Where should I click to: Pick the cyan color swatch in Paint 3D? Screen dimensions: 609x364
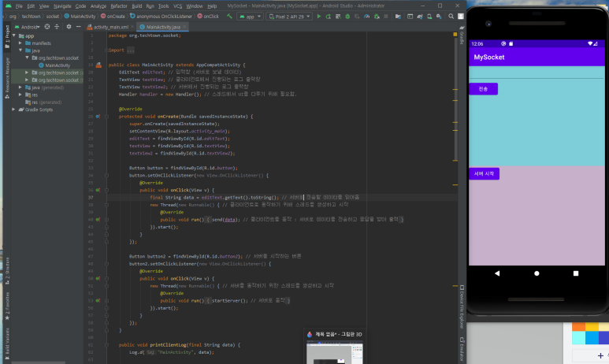pyautogui.click(x=579, y=337)
